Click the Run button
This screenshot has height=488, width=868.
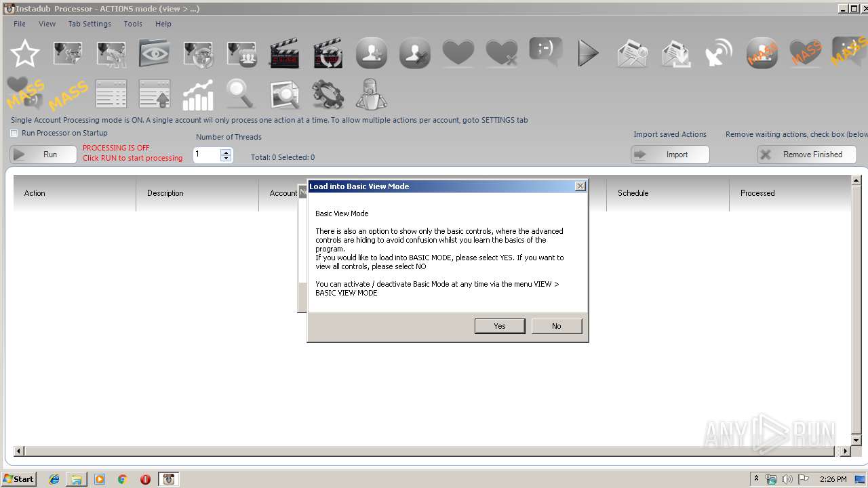coord(43,155)
